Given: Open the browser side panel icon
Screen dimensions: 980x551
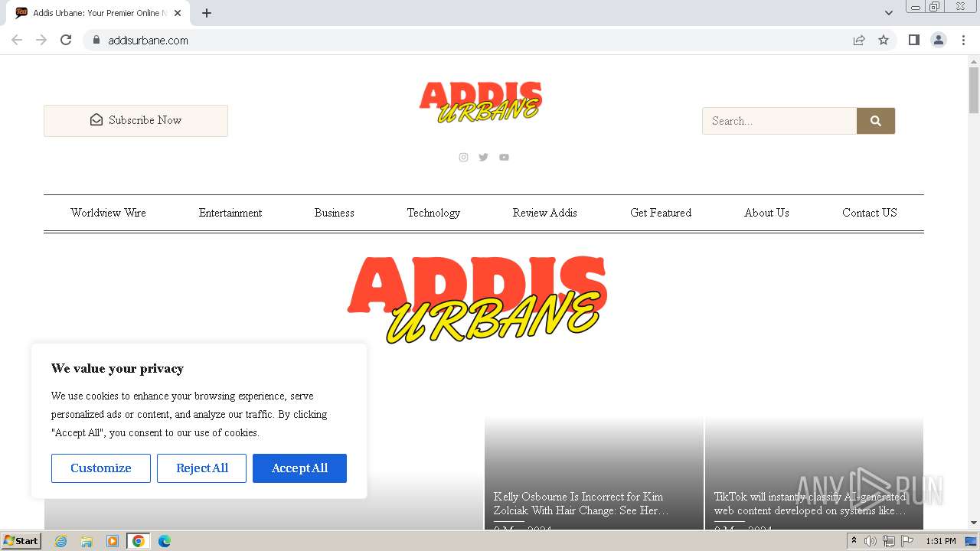Looking at the screenshot, I should 913,40.
